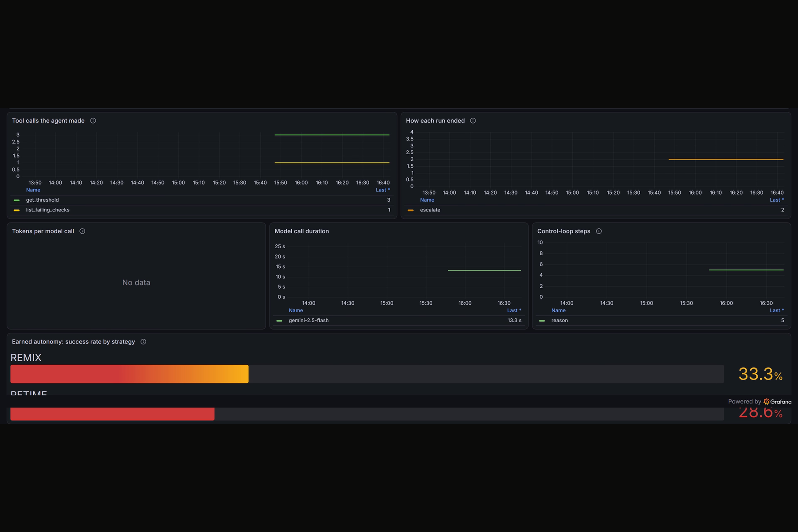Click the red 28.6% success rate bar
The image size is (798, 532).
tap(113, 414)
